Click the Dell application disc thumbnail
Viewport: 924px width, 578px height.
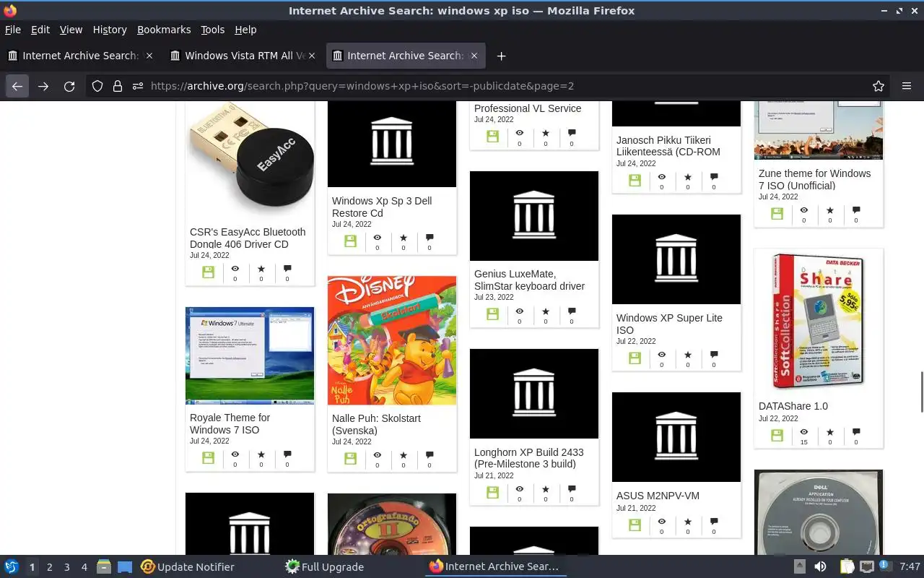819,512
